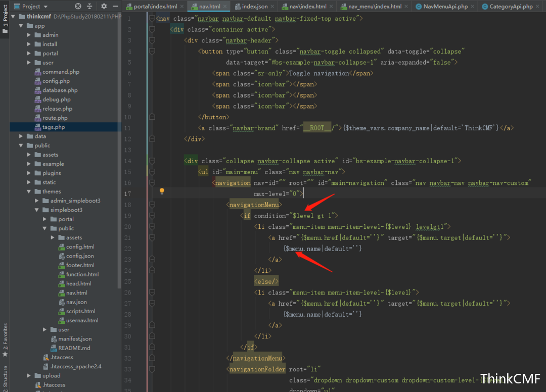Open manifest.json file
The image size is (546, 392).
(75, 339)
